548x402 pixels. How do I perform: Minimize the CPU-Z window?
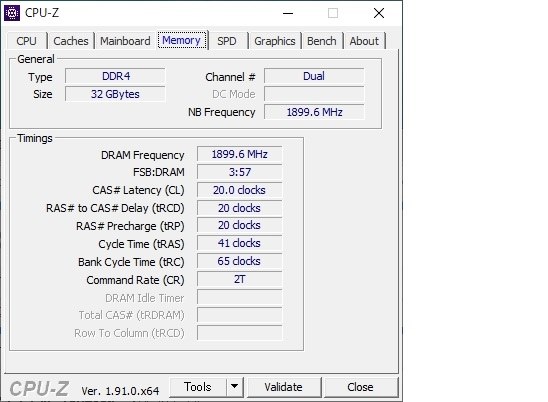pyautogui.click(x=288, y=13)
